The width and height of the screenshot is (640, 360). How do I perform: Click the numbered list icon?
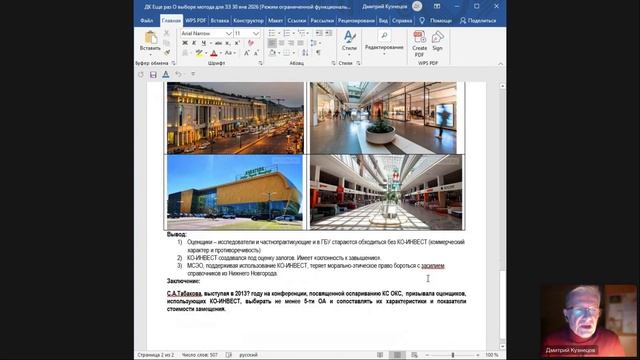pos(287,33)
